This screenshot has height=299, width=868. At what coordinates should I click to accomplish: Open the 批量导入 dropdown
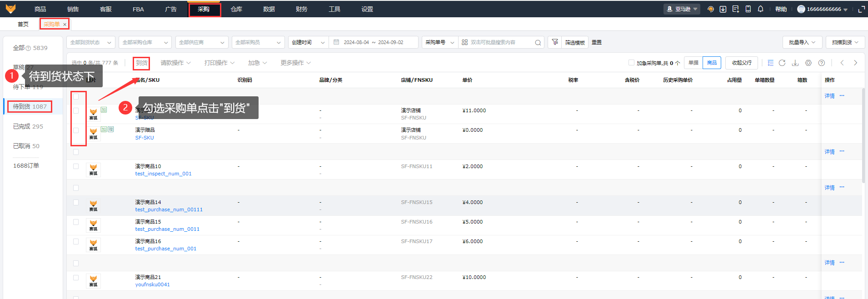pyautogui.click(x=802, y=42)
